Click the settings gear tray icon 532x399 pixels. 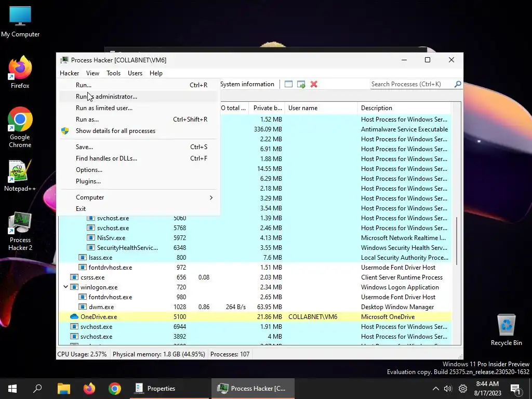[463, 389]
